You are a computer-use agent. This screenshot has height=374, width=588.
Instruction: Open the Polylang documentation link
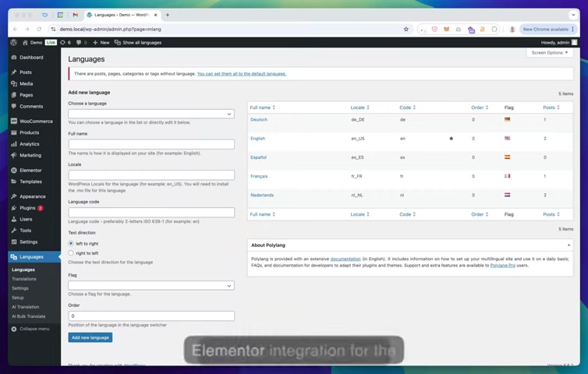click(x=345, y=259)
